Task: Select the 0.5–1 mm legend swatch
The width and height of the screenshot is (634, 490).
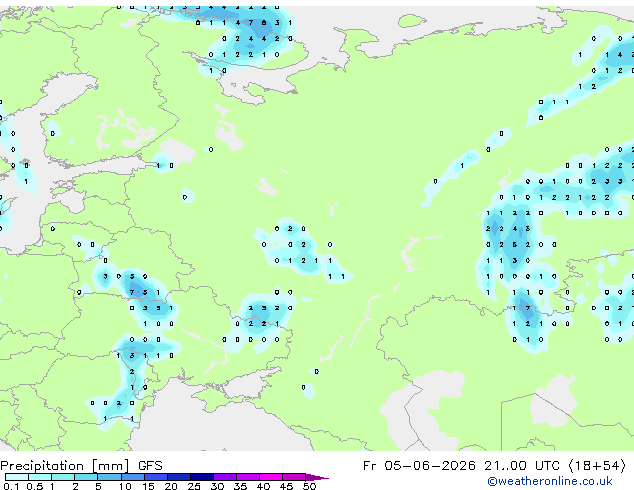Action: tap(40, 477)
